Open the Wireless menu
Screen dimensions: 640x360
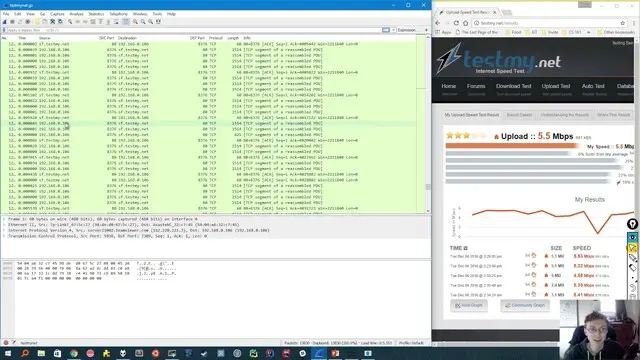tap(140, 14)
